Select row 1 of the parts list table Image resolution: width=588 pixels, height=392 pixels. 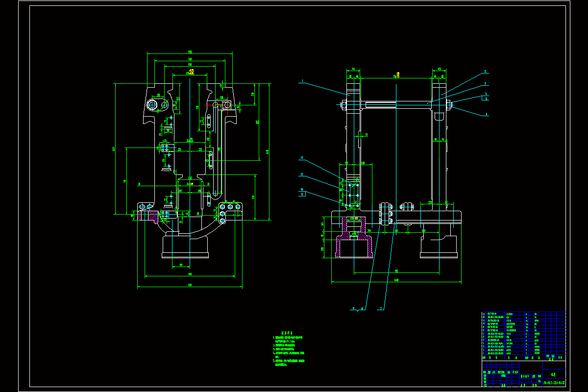(524, 353)
